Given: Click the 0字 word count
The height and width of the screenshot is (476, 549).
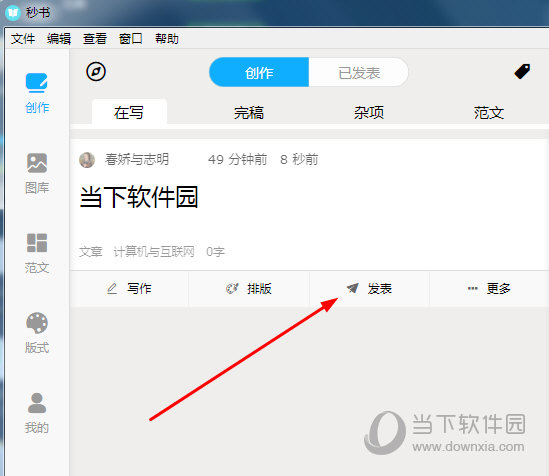Looking at the screenshot, I should coord(215,252).
